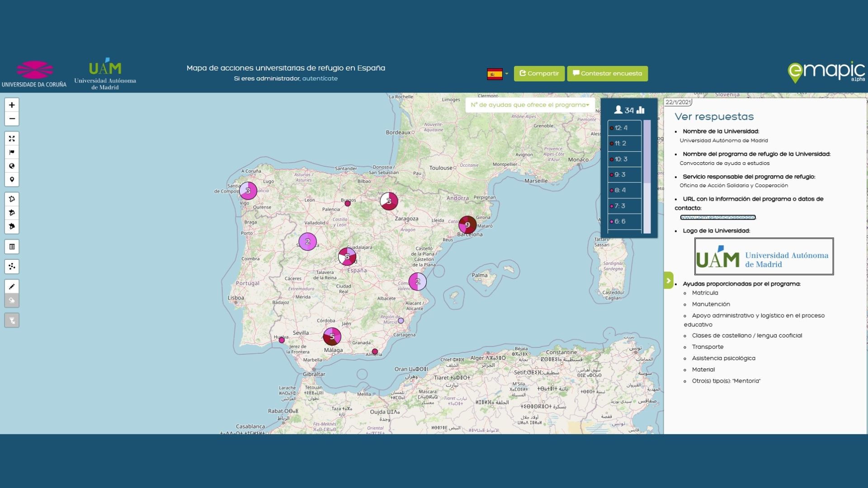Viewport: 868px width, 488px height.
Task: Click the 'Material' list item
Action: pos(703,369)
